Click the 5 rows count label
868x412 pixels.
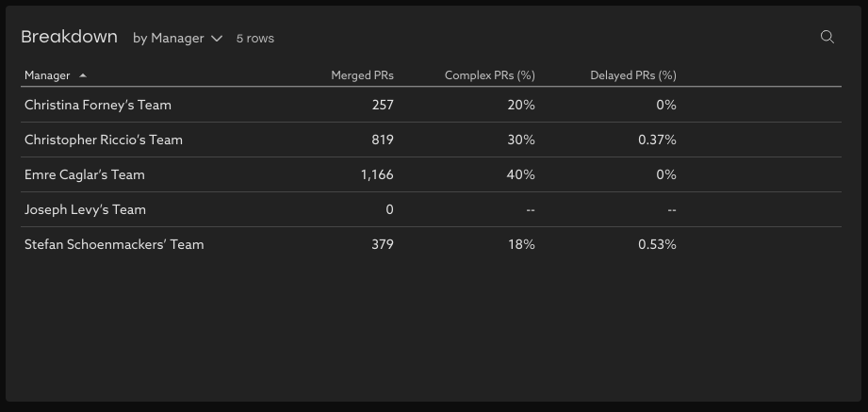255,39
